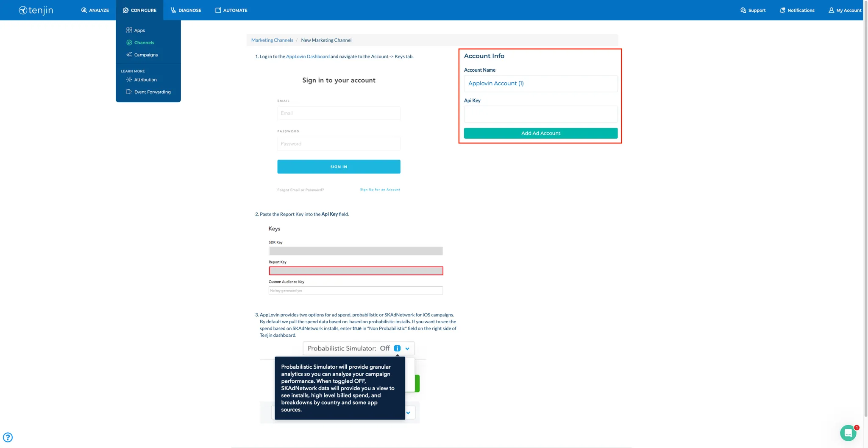Open the Automate menu
868x448 pixels.
point(231,10)
